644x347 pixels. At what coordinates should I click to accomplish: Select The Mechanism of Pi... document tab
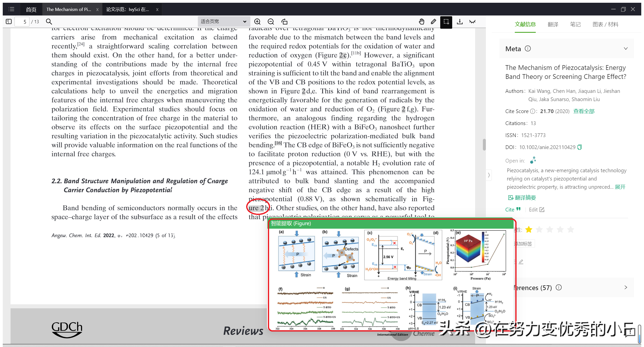click(69, 9)
